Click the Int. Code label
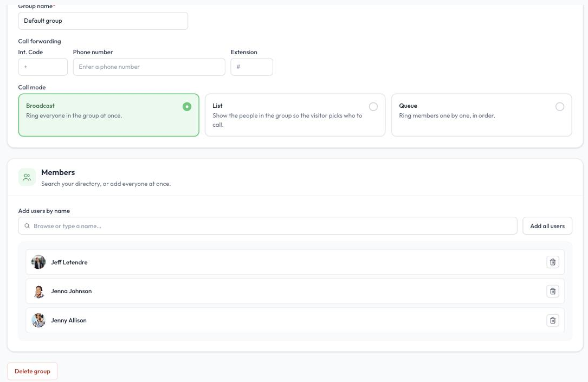 point(30,52)
